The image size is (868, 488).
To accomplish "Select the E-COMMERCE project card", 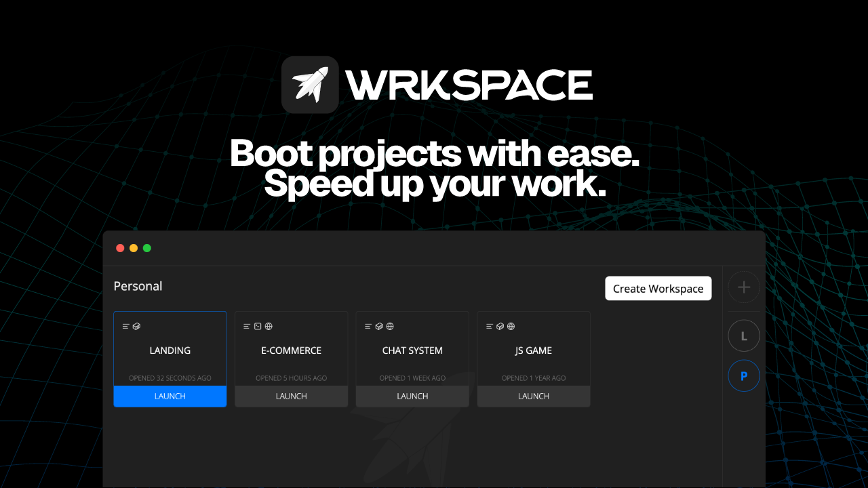I will point(291,350).
